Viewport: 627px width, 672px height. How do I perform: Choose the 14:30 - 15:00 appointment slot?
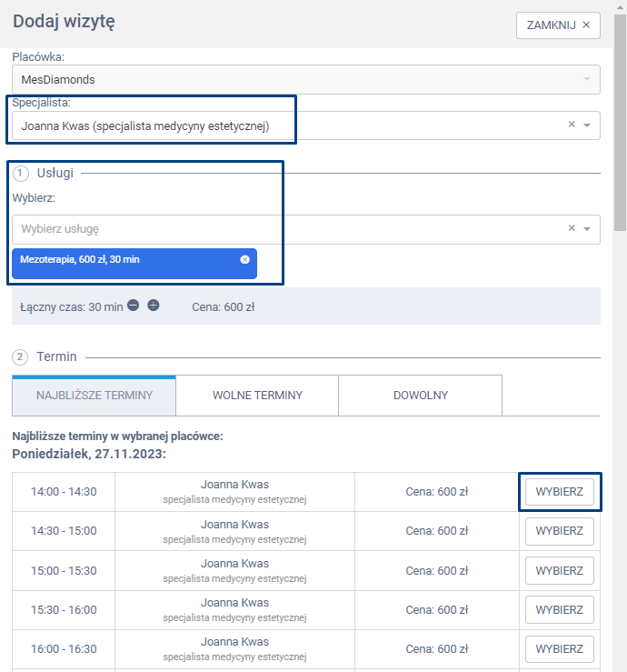pyautogui.click(x=559, y=531)
